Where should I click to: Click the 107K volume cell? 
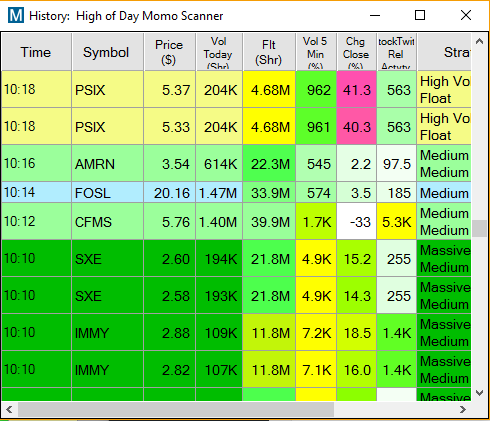(x=219, y=370)
